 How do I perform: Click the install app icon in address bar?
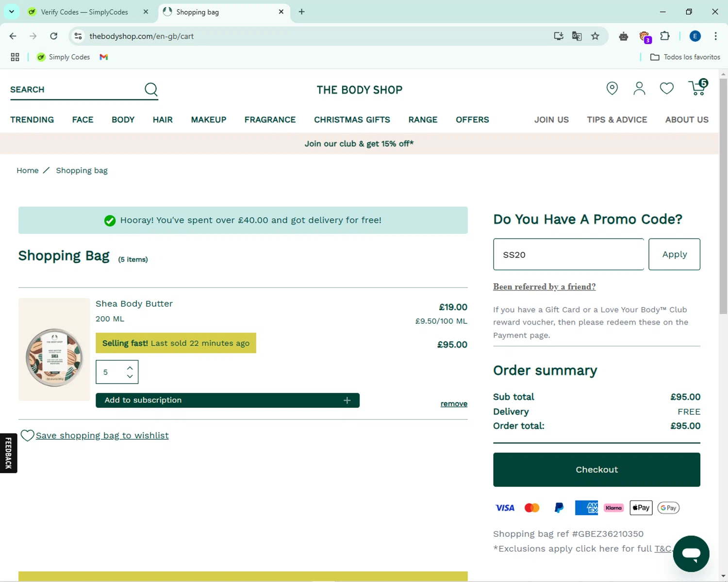click(x=559, y=36)
